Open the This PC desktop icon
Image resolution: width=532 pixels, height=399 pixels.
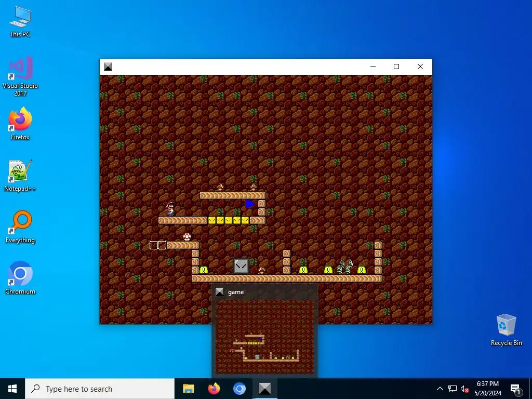point(20,22)
